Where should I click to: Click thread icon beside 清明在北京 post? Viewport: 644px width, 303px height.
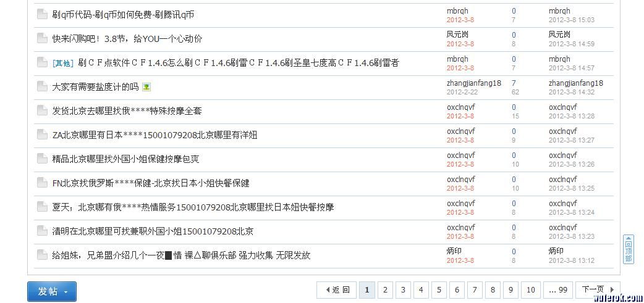tap(42, 231)
